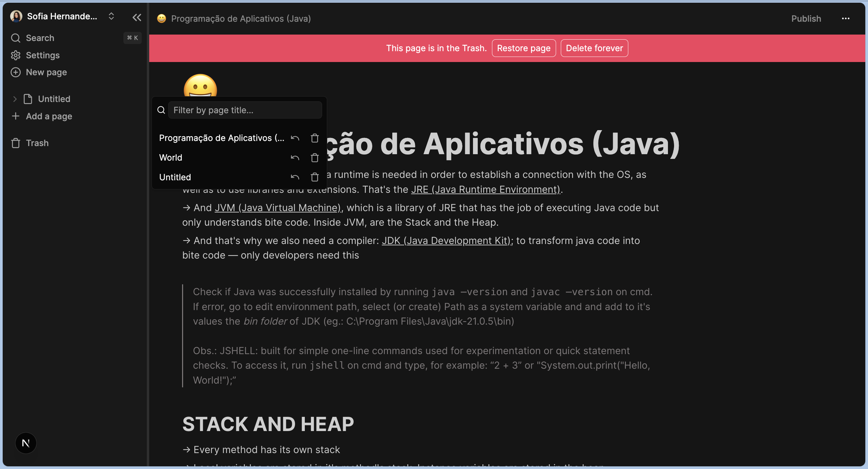Viewport: 868px width, 469px height.
Task: Restore the Untitled page in trash list
Action: [x=295, y=177]
